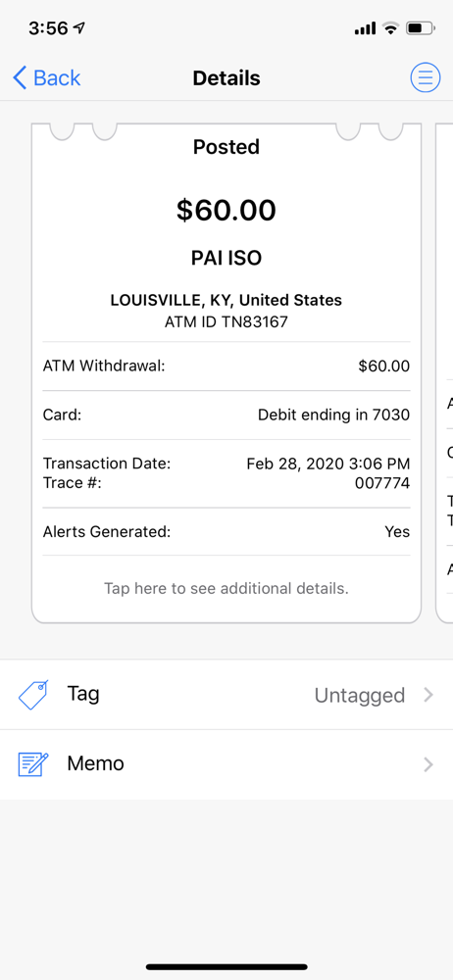This screenshot has width=453, height=980.
Task: Tap the Memo notepad pencil icon
Action: [33, 764]
